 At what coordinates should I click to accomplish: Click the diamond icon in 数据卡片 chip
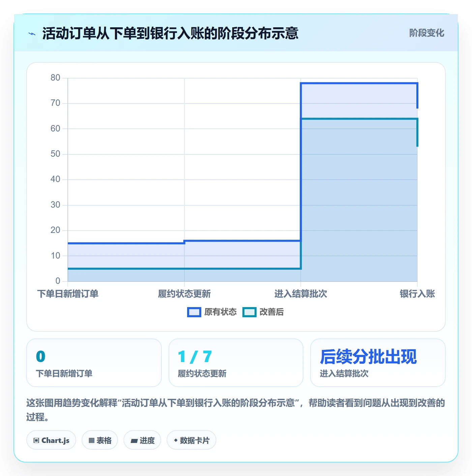pos(176,440)
